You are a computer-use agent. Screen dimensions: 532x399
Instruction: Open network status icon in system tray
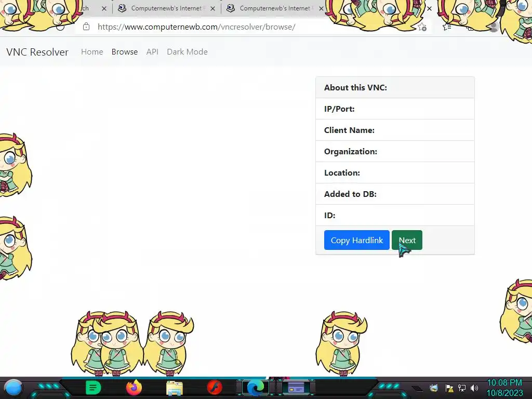[x=462, y=388]
